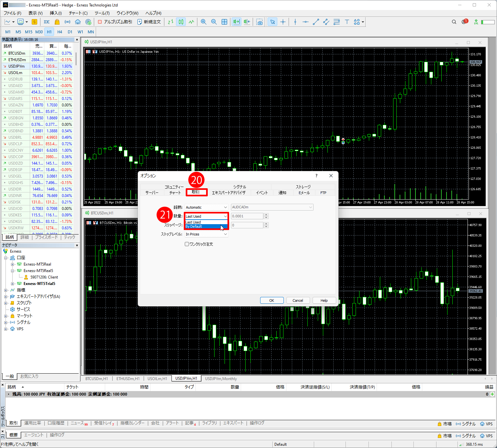
Task: Enable the ワンクリック注文 checkbox
Action: pos(187,244)
